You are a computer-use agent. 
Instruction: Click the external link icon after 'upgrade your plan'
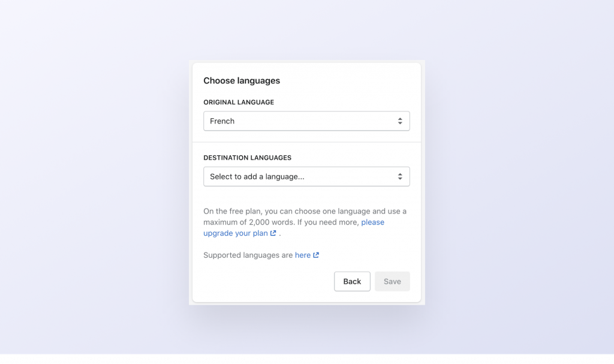(x=273, y=233)
